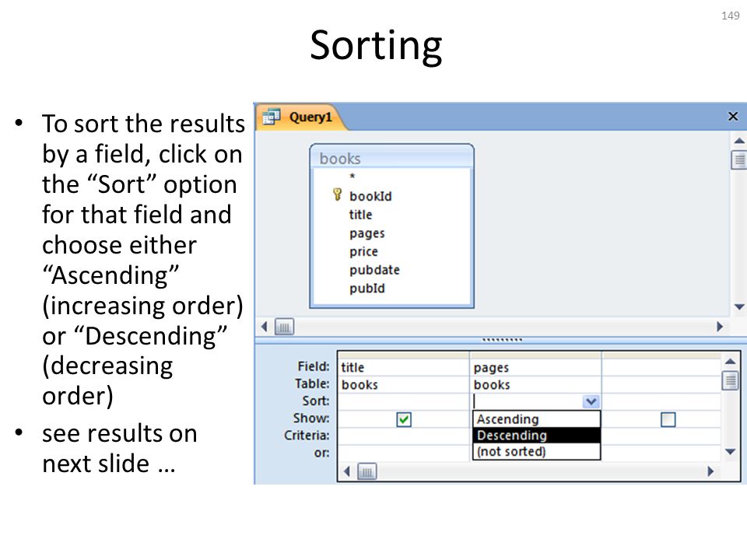The height and width of the screenshot is (560, 747).
Task: Open the Sort dropdown arrow for pages
Action: pyautogui.click(x=591, y=401)
